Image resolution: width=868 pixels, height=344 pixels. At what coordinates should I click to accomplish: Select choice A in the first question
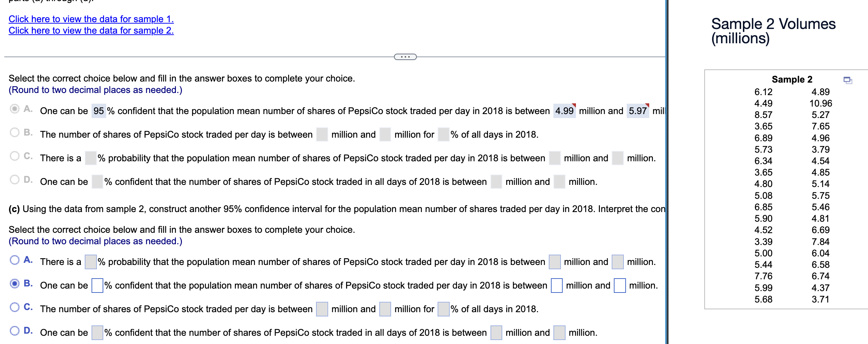[14, 109]
